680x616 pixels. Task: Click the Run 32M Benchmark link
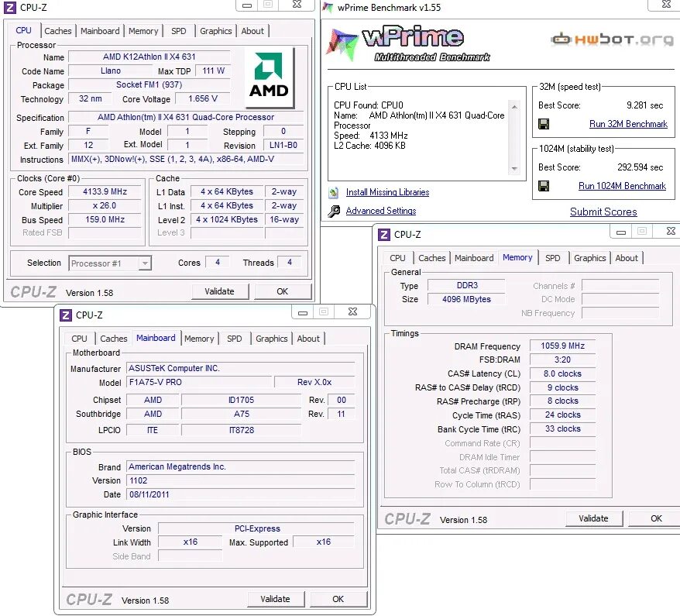tap(628, 124)
